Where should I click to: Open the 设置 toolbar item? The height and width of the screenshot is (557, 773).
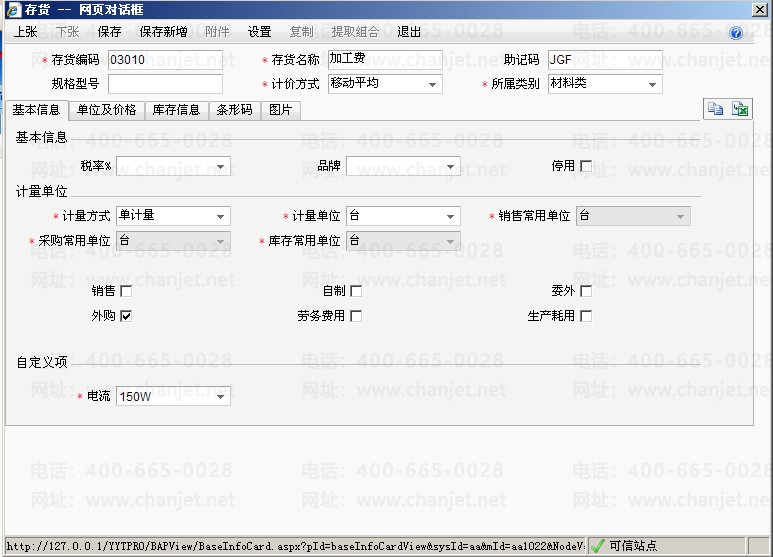click(259, 32)
